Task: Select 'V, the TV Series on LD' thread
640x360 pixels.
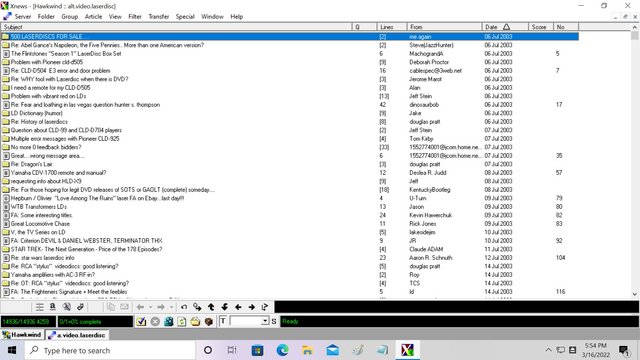Action: tap(290, 232)
